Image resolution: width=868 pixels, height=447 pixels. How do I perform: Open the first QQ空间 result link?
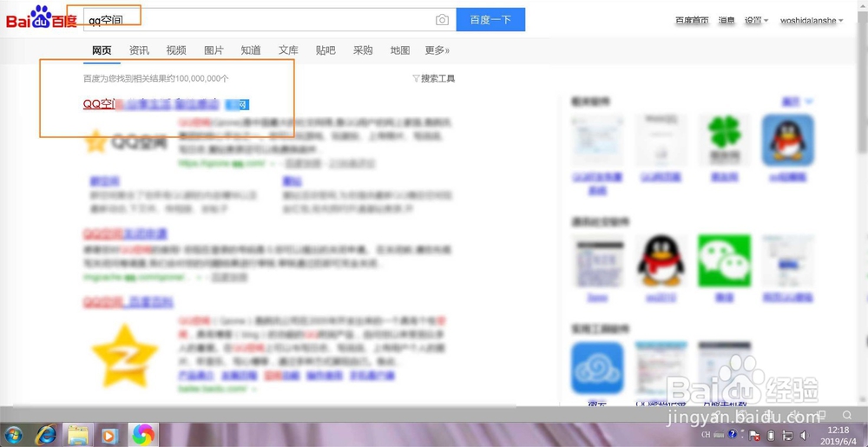click(x=151, y=104)
